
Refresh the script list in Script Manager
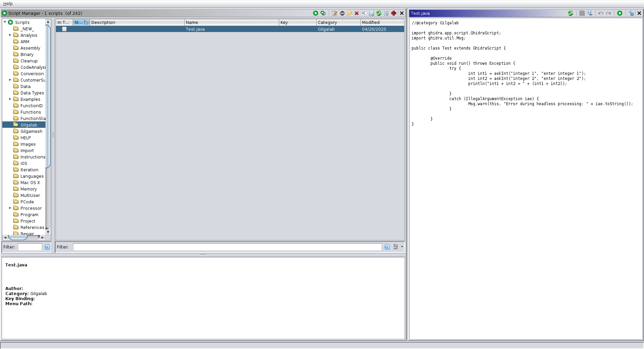[x=379, y=13]
